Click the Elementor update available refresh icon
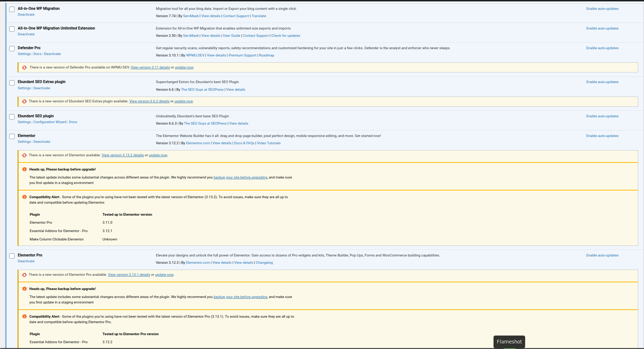 pos(24,155)
